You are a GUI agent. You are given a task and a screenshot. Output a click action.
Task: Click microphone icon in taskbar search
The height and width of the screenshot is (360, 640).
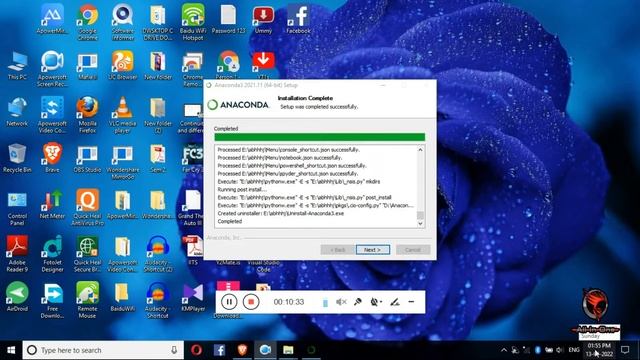point(174,350)
